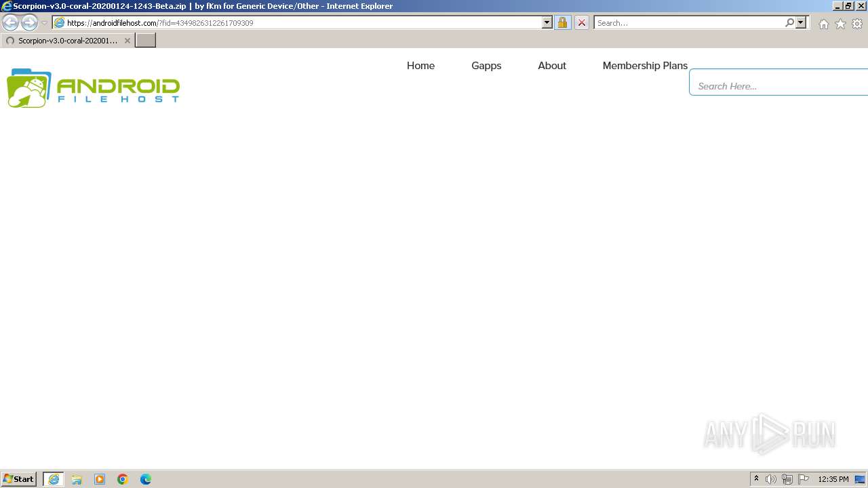Screen dimensions: 868x488
Task: Click the magnifier search icon
Action: coord(789,22)
